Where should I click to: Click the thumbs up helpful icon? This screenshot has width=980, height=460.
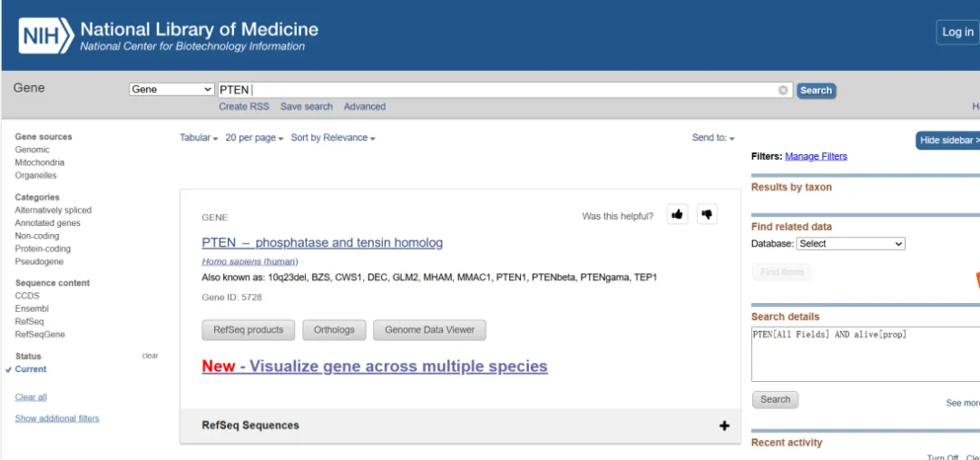pyautogui.click(x=677, y=215)
